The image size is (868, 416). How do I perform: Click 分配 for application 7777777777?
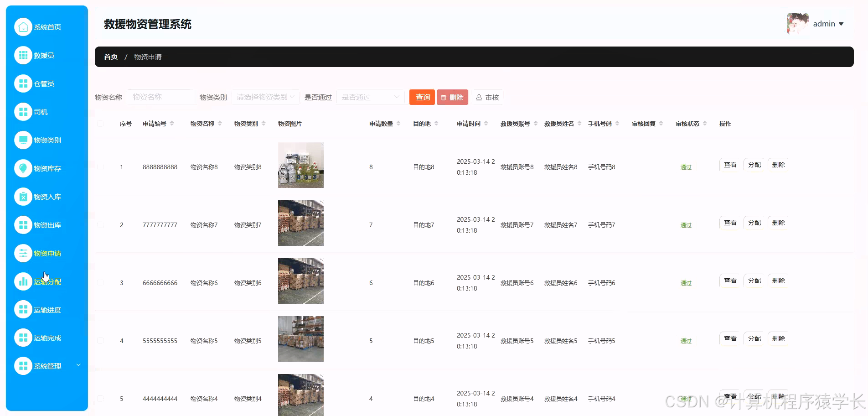[754, 223]
